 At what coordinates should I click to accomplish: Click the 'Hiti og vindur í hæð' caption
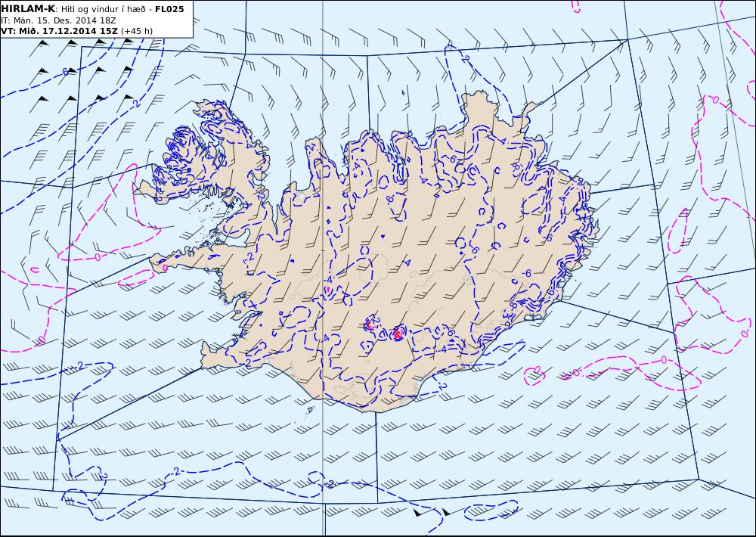click(103, 10)
